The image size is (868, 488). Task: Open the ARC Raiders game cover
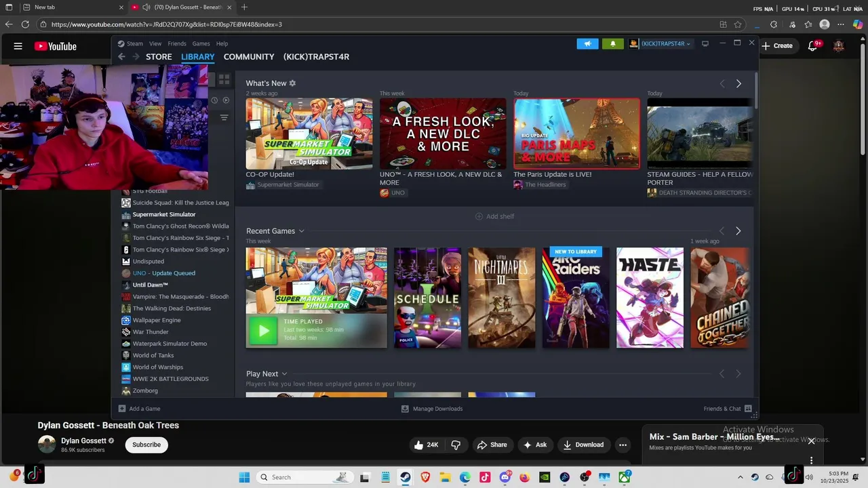point(576,298)
